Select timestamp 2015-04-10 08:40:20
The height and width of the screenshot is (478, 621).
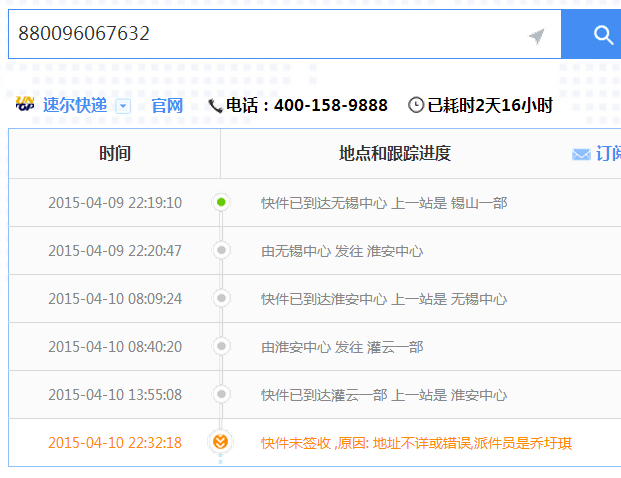point(115,347)
